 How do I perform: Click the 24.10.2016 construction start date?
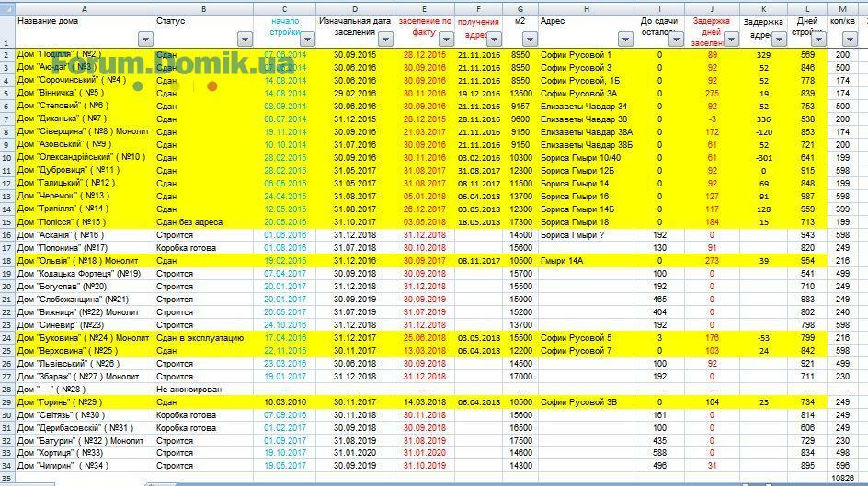285,325
